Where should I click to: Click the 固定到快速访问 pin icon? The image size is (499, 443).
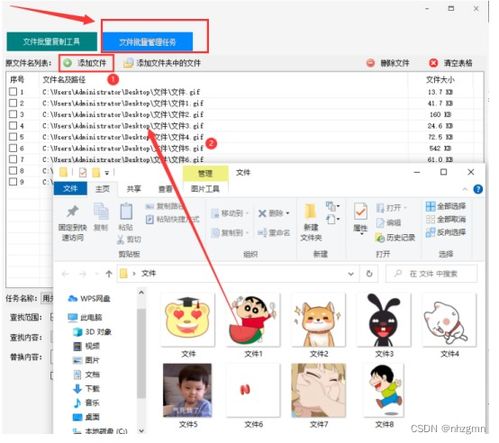pos(72,211)
